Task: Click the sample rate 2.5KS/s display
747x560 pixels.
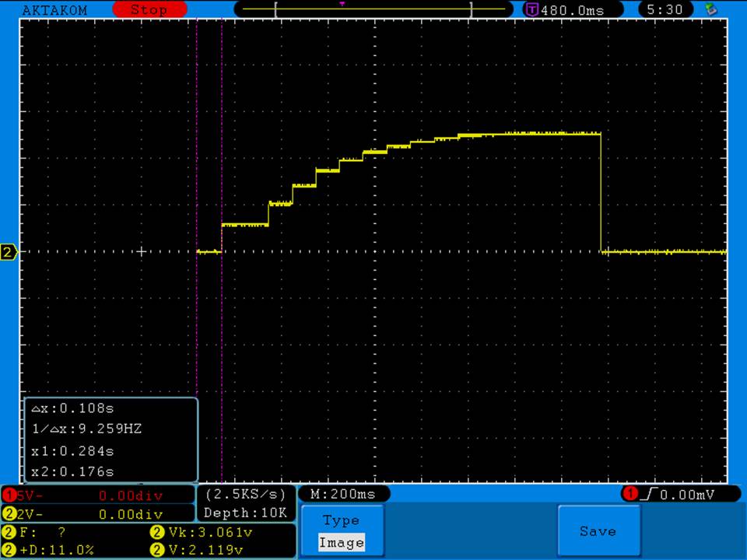Action: (x=245, y=494)
